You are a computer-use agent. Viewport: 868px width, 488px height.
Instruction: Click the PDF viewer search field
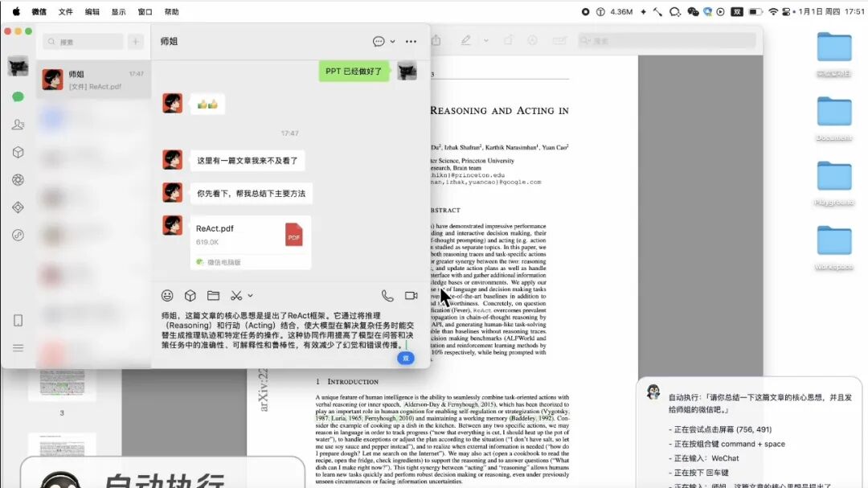point(666,40)
